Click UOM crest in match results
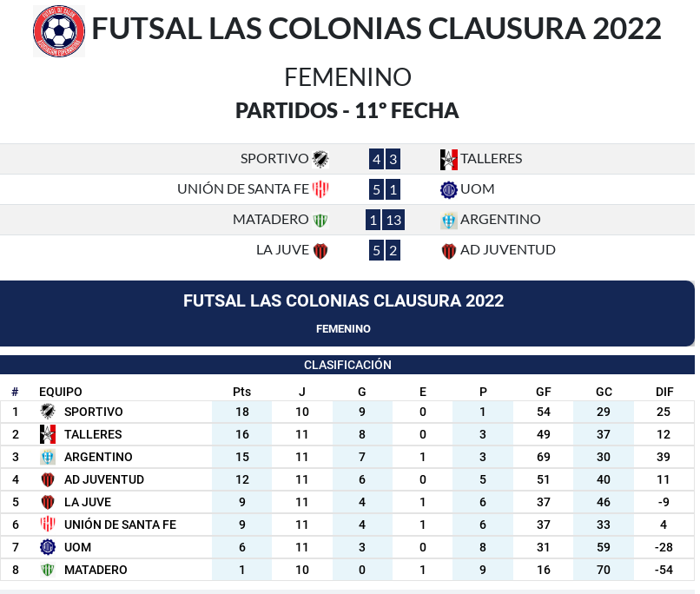The image size is (700, 594). tap(449, 189)
